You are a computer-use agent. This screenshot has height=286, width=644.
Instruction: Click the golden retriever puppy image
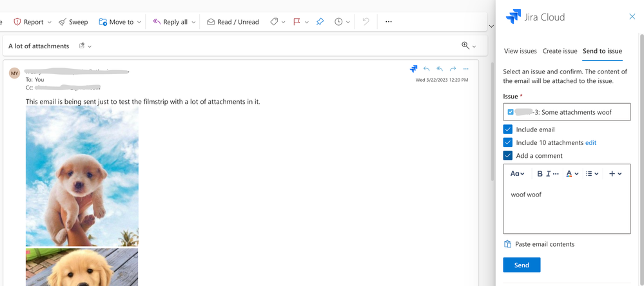(x=82, y=267)
